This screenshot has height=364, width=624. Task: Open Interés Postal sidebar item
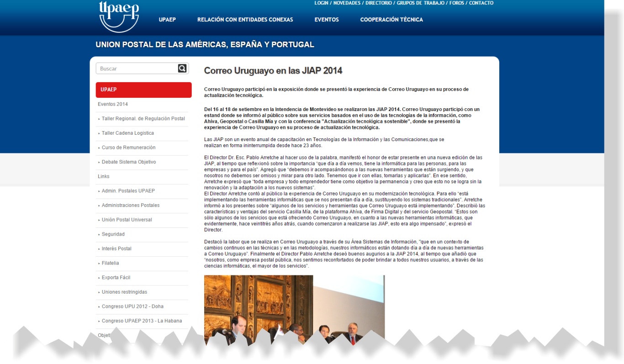[116, 249]
